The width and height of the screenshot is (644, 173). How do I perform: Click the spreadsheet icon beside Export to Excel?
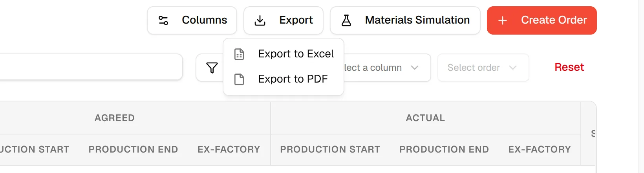[239, 54]
